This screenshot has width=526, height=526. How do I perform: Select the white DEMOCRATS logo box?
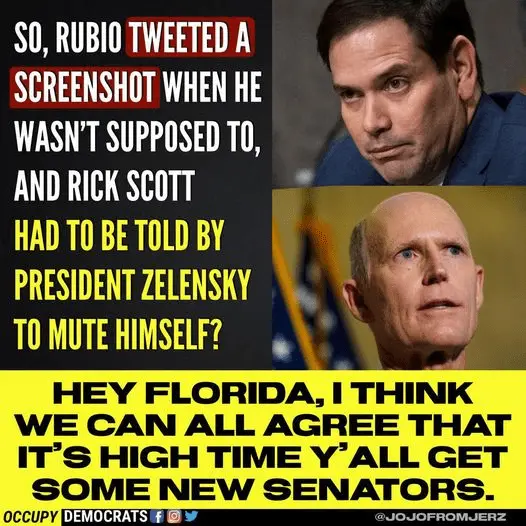[x=105, y=517]
